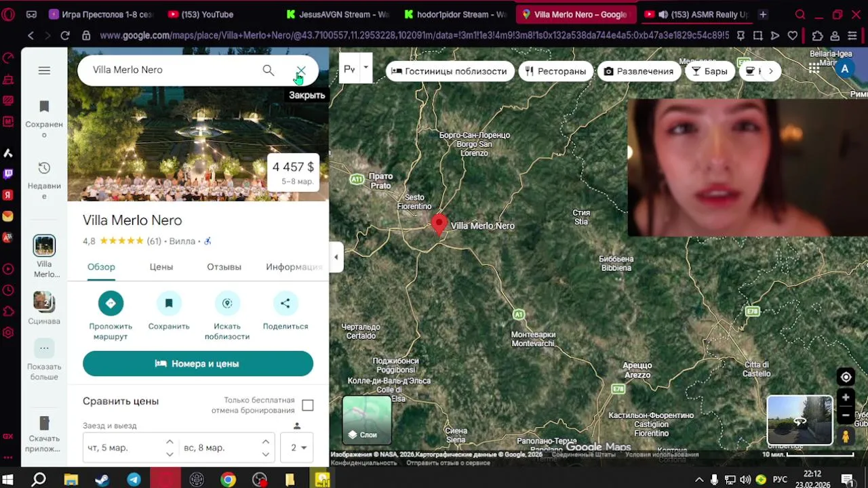Click down arrow next to вс, 8 мар.
This screenshot has height=488, width=868.
(x=266, y=454)
